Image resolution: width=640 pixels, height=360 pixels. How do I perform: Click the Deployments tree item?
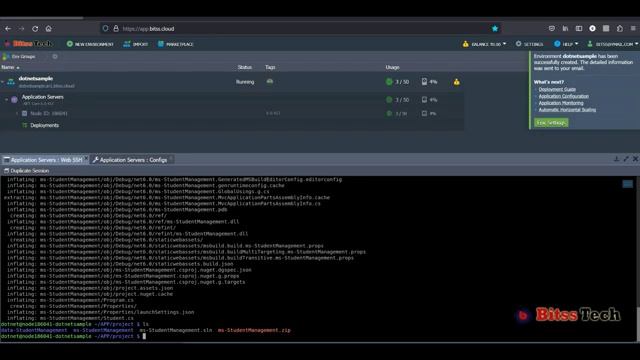click(44, 125)
